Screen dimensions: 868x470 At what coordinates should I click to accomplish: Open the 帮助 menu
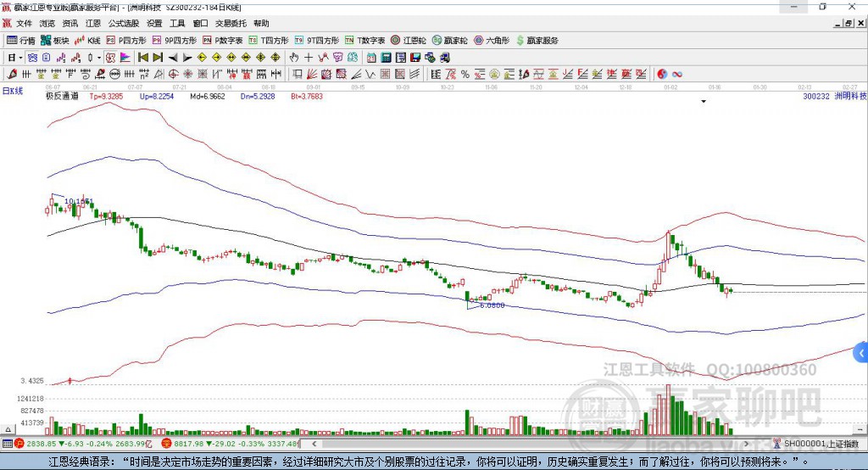tap(261, 23)
